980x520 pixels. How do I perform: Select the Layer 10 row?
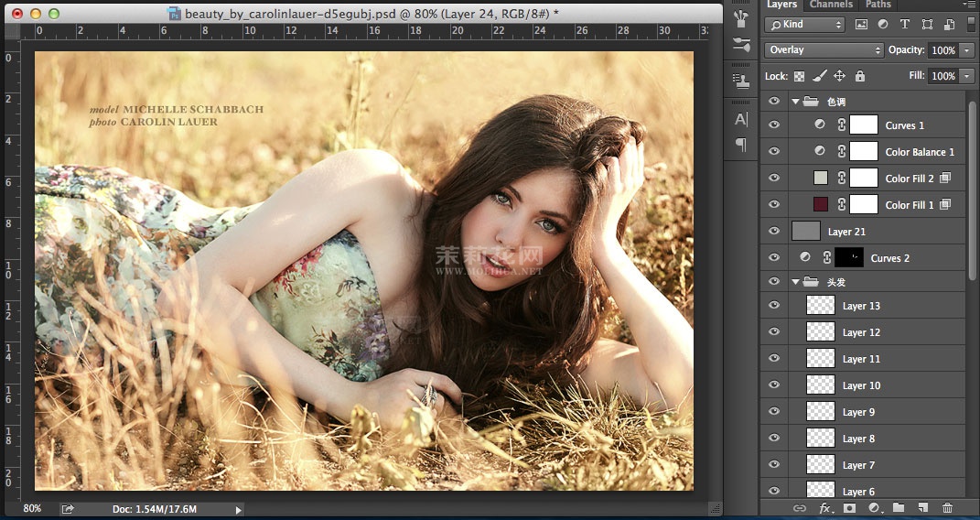(x=865, y=385)
